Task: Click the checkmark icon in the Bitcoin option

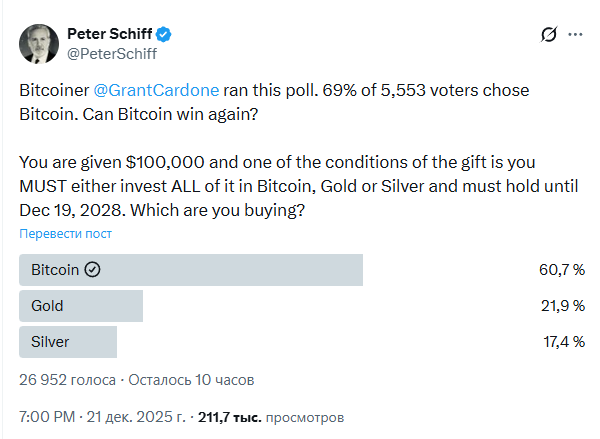Action: [x=93, y=270]
